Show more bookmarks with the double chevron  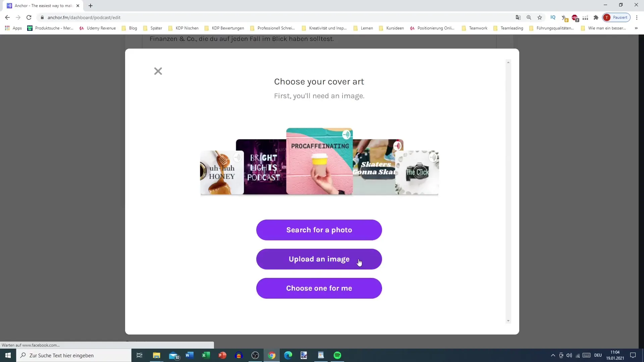[636, 28]
